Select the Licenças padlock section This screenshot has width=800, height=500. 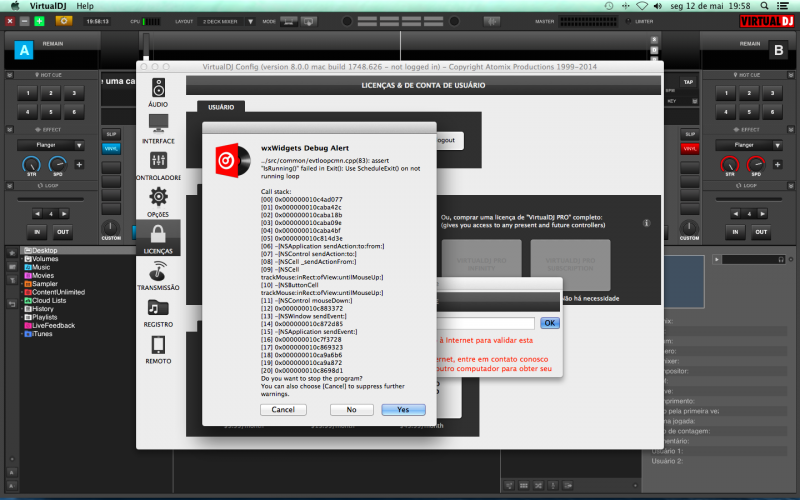click(158, 238)
